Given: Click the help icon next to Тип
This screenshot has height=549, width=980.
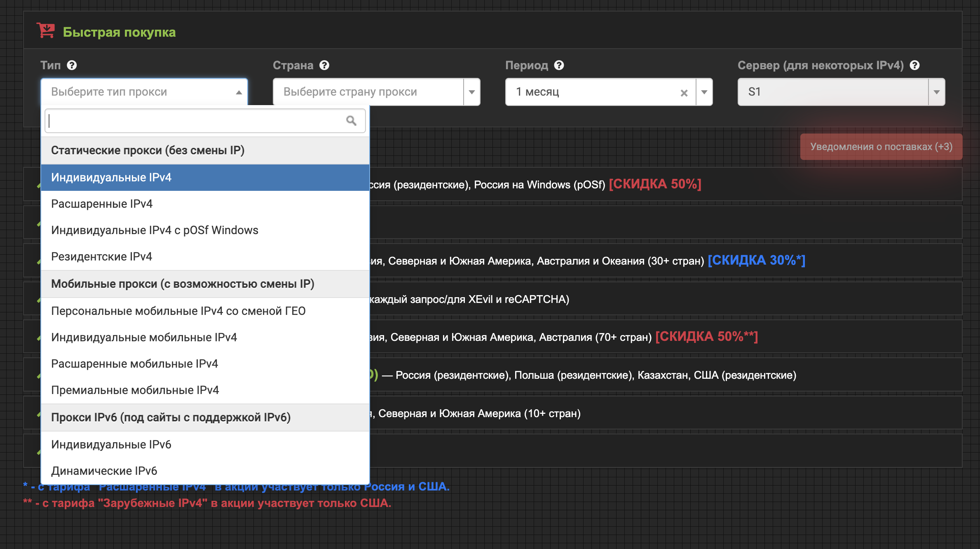Looking at the screenshot, I should tap(72, 65).
